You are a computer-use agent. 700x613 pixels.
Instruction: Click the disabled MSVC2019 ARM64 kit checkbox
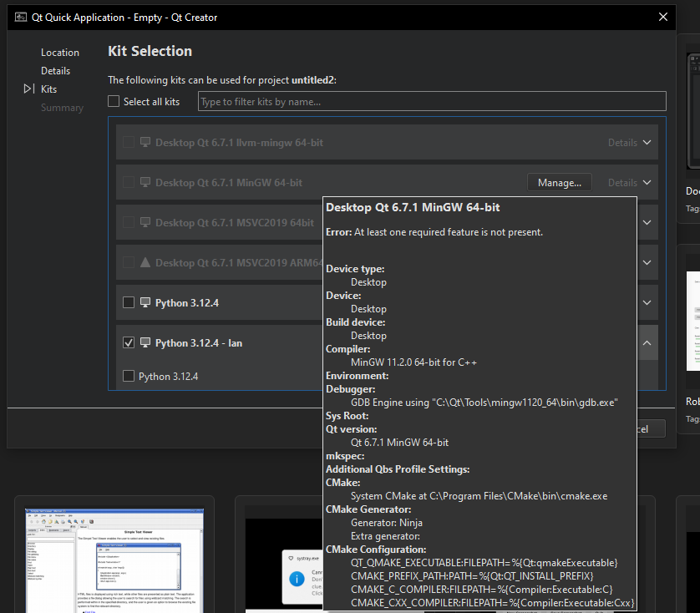click(129, 262)
